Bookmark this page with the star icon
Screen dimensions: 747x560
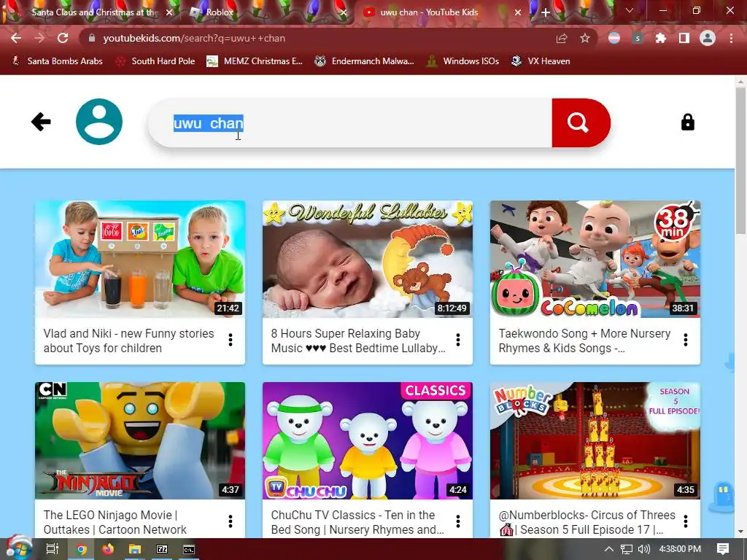(585, 38)
